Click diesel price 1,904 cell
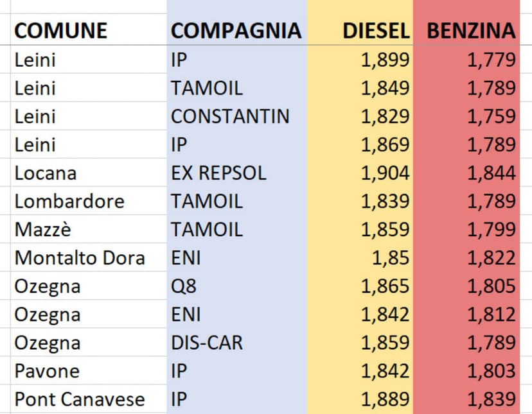Viewport: 532px width, 414px height. (x=385, y=173)
